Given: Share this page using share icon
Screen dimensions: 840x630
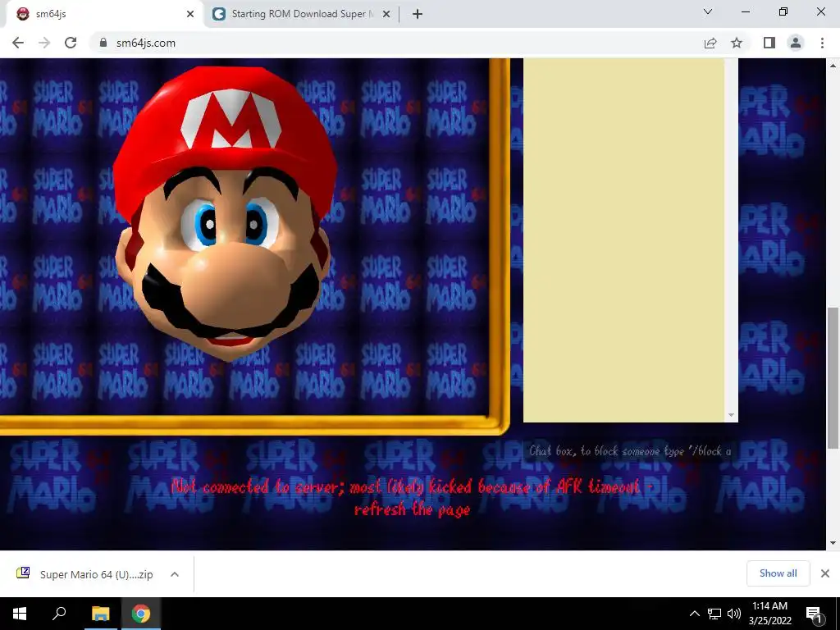Looking at the screenshot, I should pos(710,43).
